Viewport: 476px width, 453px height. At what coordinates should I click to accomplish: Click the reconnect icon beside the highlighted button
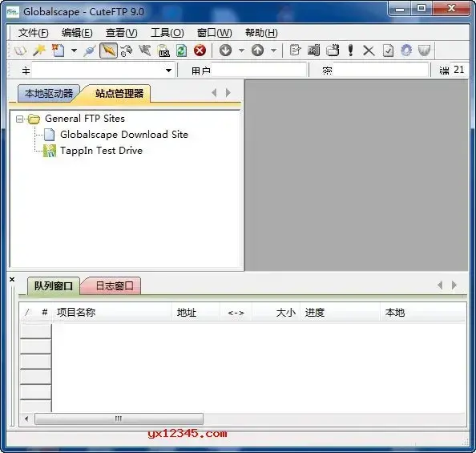tap(127, 51)
